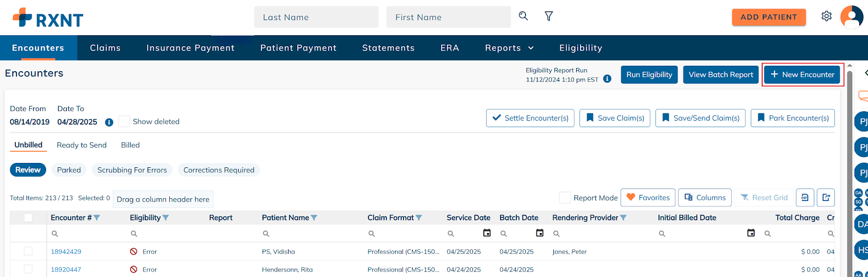
Task: Click the Last Name search field
Action: [316, 17]
